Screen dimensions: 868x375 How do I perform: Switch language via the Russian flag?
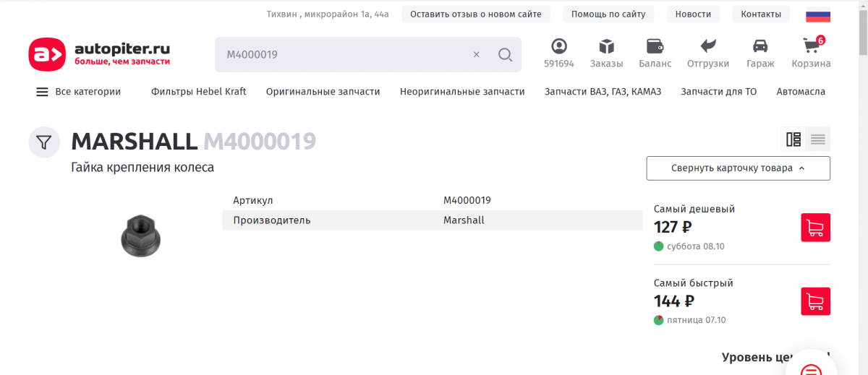[818, 14]
